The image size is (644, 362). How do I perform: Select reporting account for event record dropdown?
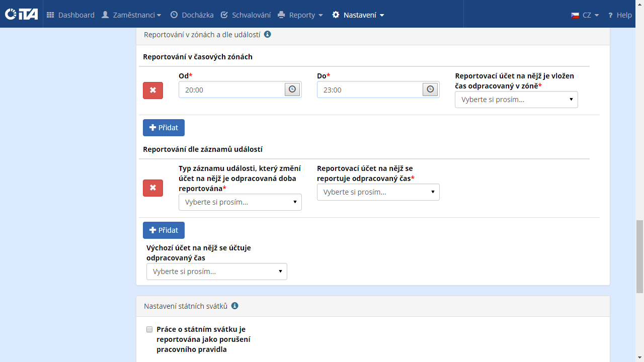(378, 192)
